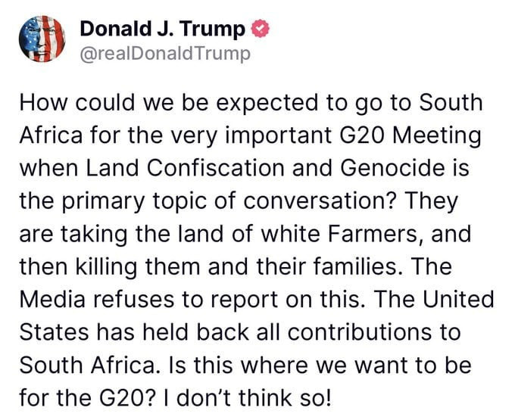Image resolution: width=515 pixels, height=420 pixels.
Task: Click the @realDonaldTrump handle
Action: tap(164, 54)
